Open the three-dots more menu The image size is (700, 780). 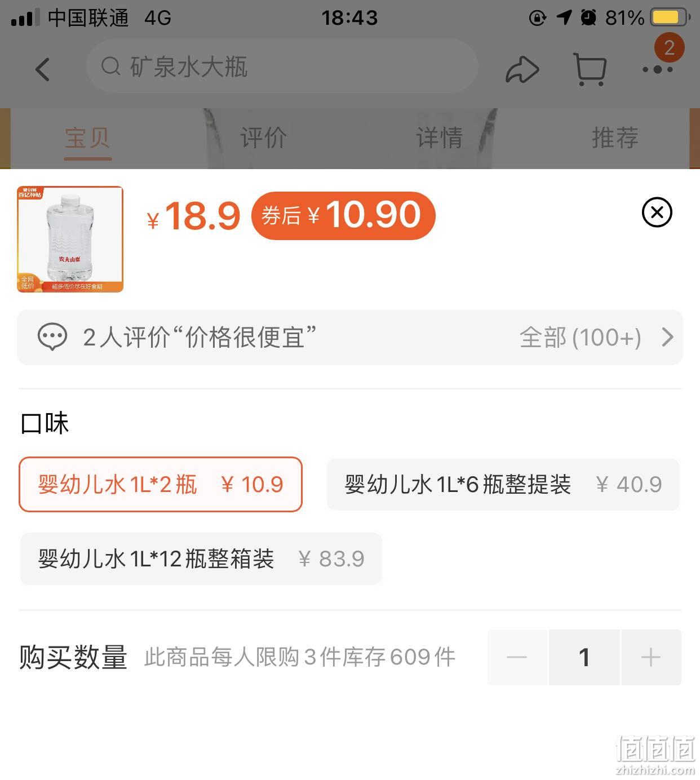coord(657,69)
